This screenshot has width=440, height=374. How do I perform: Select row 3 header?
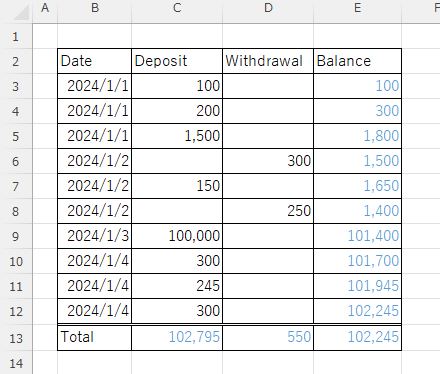(16, 86)
